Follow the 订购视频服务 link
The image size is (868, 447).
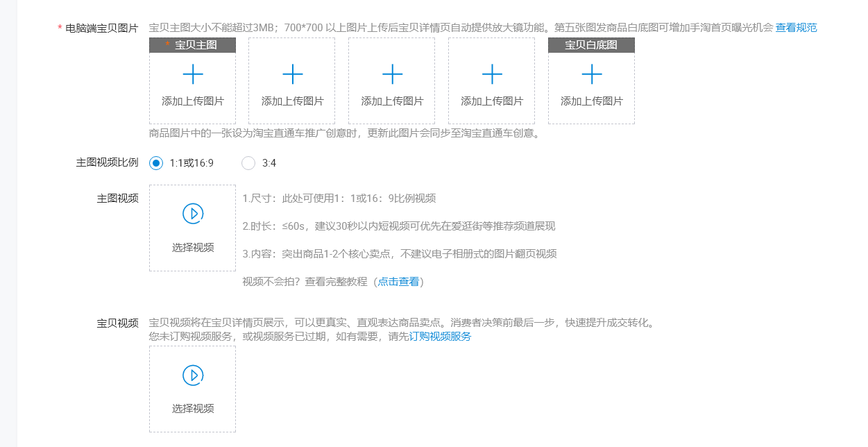pyautogui.click(x=440, y=337)
